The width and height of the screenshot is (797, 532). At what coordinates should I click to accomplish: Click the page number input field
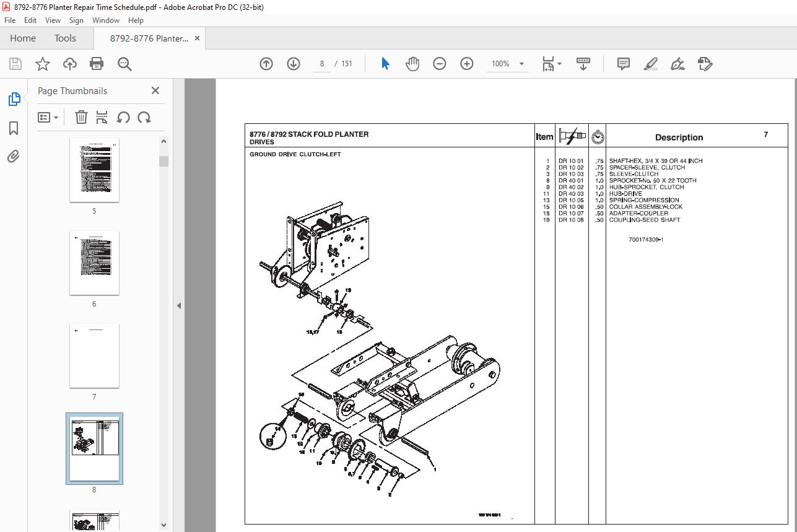click(322, 64)
